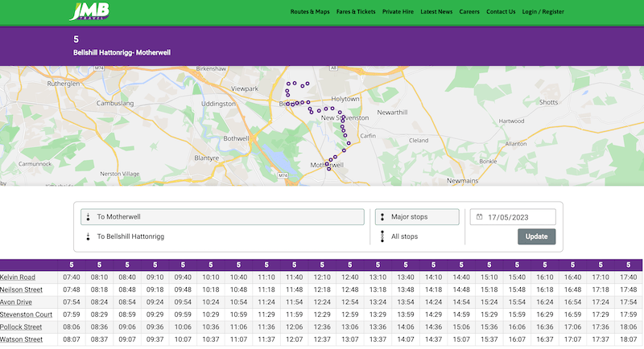The width and height of the screenshot is (644, 349).
Task: Click the calendar icon in the date field
Action: coord(479,217)
